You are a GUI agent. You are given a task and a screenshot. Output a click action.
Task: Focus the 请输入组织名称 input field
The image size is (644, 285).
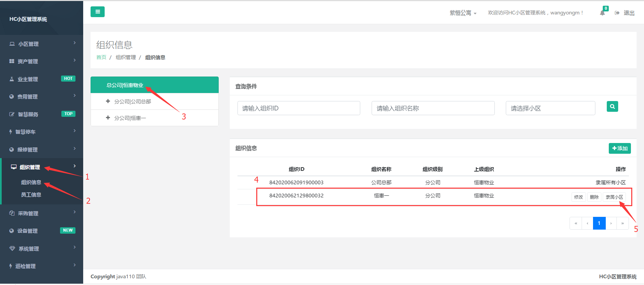coord(433,108)
